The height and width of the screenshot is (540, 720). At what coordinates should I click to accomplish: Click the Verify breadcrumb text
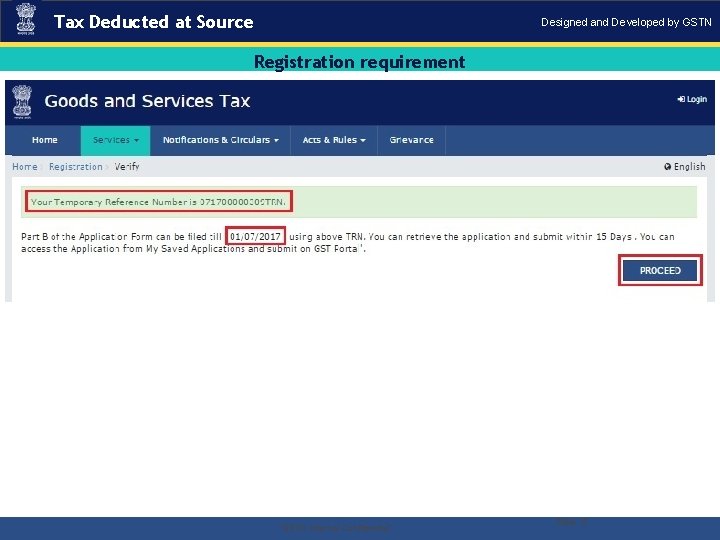[x=127, y=167]
